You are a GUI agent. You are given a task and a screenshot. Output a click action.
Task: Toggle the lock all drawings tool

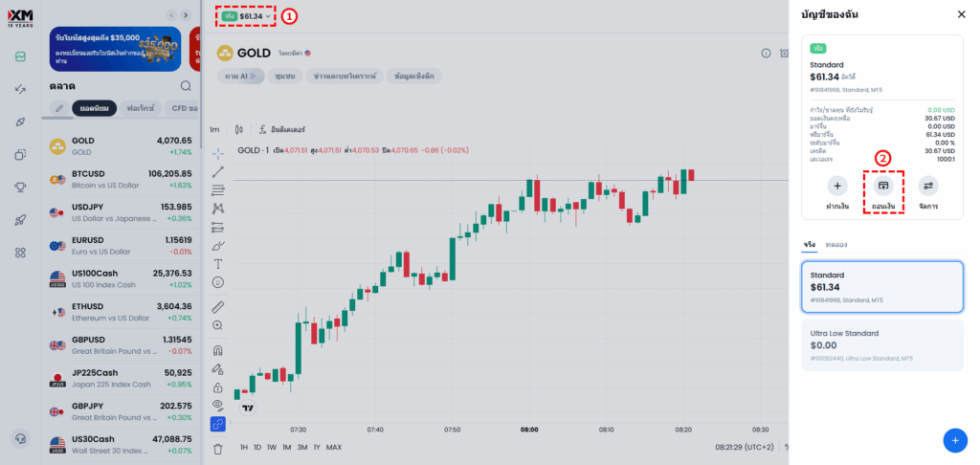tap(218, 387)
